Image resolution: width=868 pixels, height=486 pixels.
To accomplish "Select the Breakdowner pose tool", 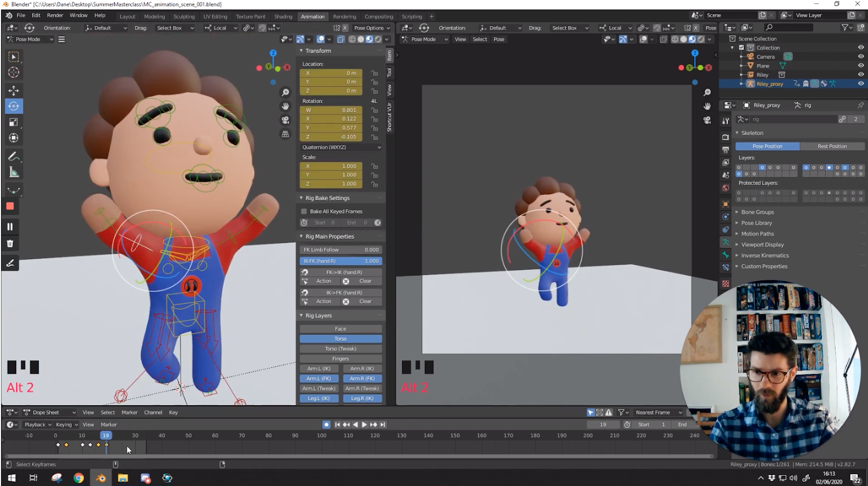I will 14,190.
